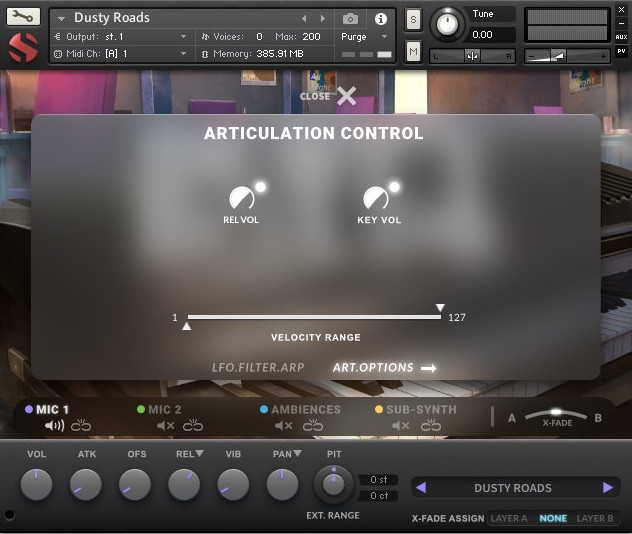Viewport: 632px width, 534px height.
Task: Toggle the MIC 1 link icon
Action: [x=81, y=425]
